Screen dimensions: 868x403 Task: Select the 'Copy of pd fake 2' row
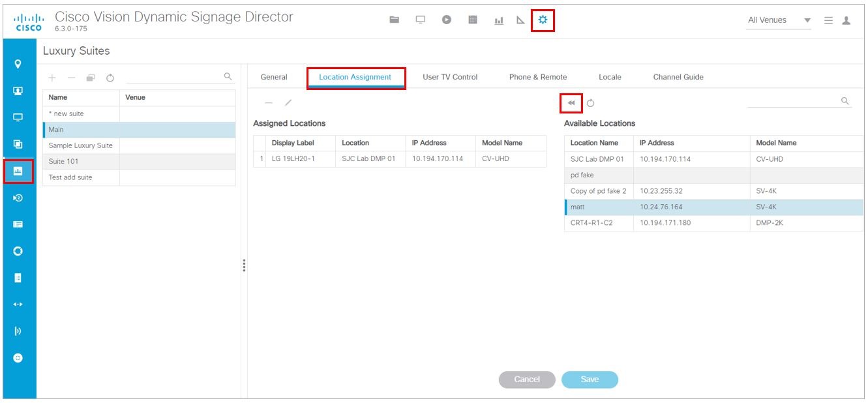713,191
